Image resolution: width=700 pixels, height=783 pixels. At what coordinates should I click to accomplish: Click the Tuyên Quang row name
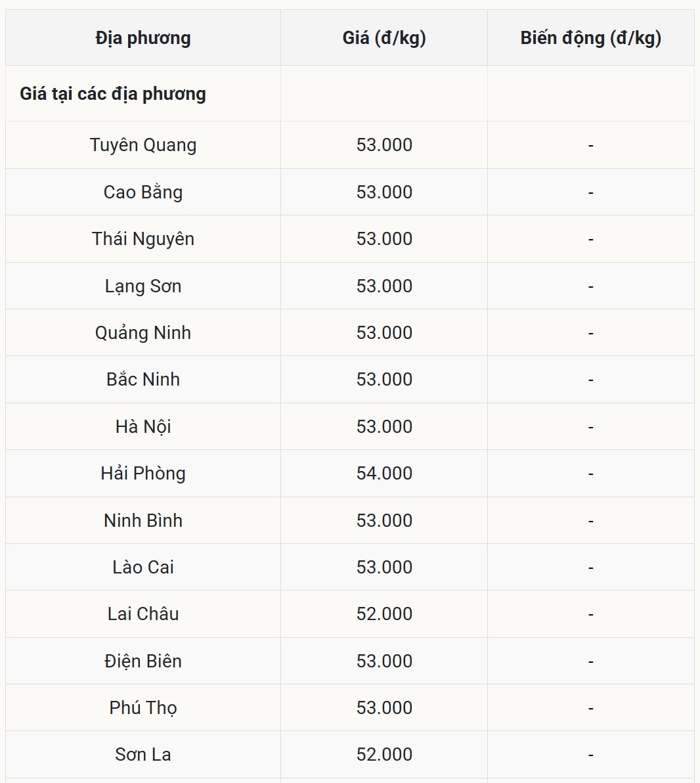[143, 145]
